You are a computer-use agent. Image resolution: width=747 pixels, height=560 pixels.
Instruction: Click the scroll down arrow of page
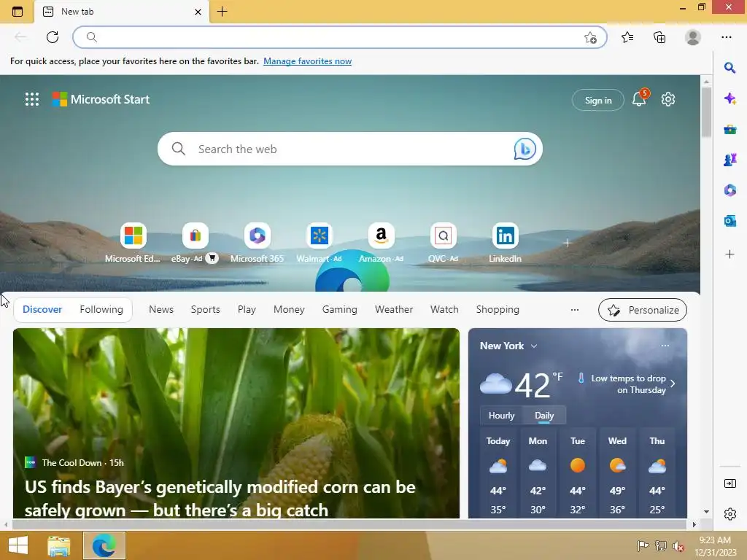(706, 512)
